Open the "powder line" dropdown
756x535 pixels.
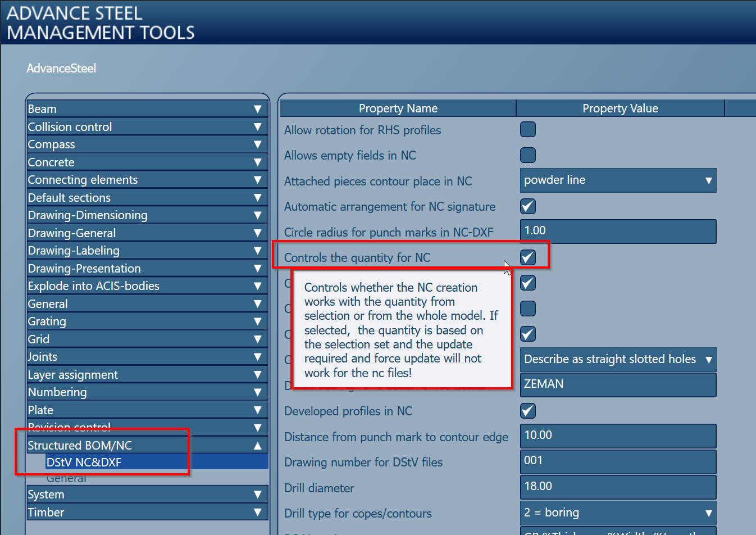[x=707, y=180]
